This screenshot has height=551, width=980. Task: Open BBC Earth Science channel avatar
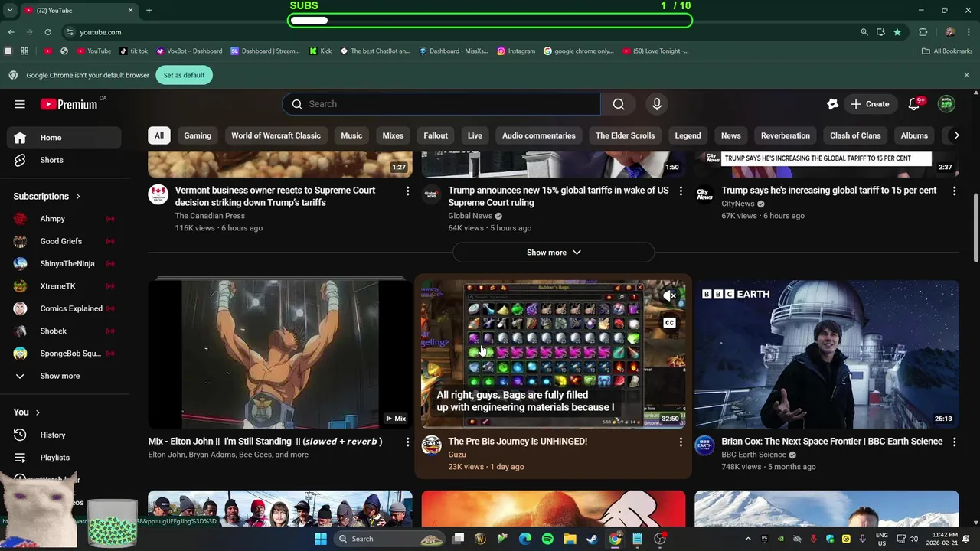click(704, 445)
